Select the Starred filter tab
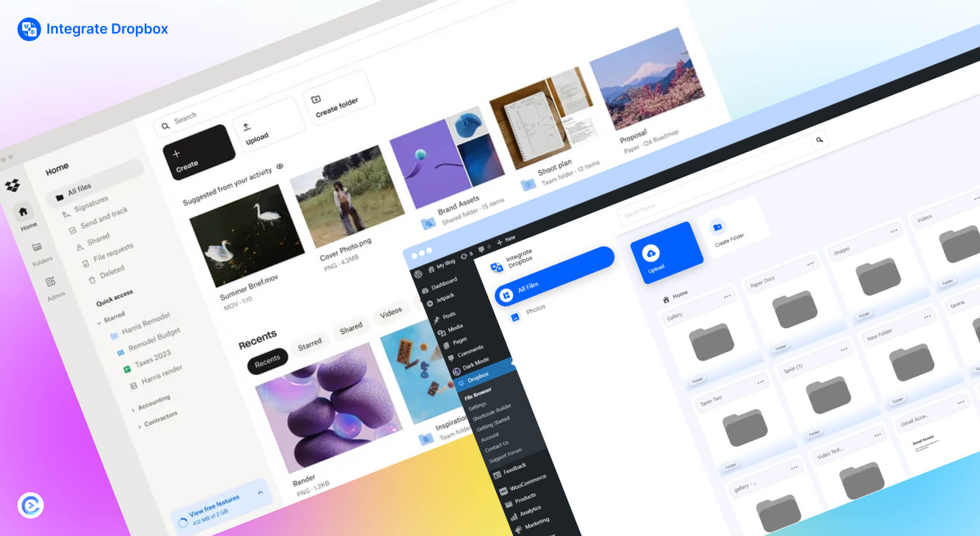This screenshot has height=536, width=980. coord(310,344)
